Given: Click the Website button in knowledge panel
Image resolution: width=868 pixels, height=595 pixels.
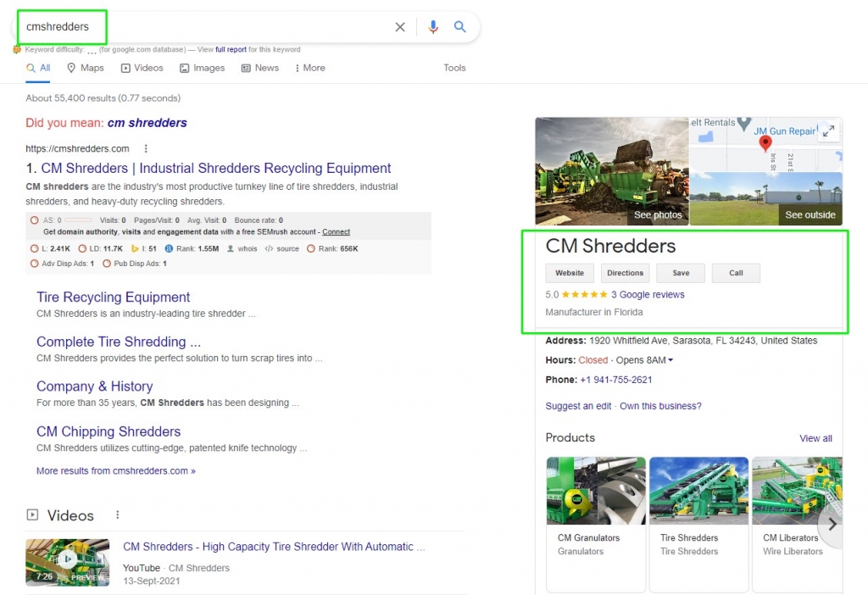Looking at the screenshot, I should 570,273.
